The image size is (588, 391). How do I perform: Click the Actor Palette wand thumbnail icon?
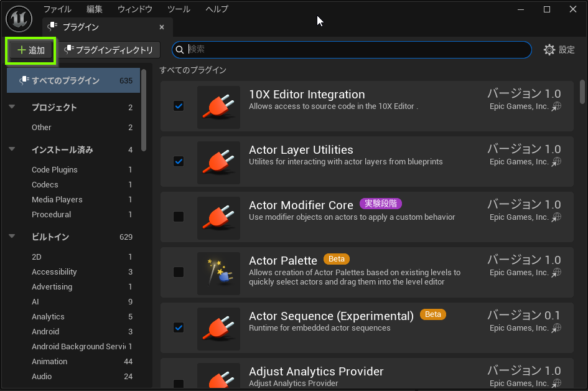tap(218, 273)
